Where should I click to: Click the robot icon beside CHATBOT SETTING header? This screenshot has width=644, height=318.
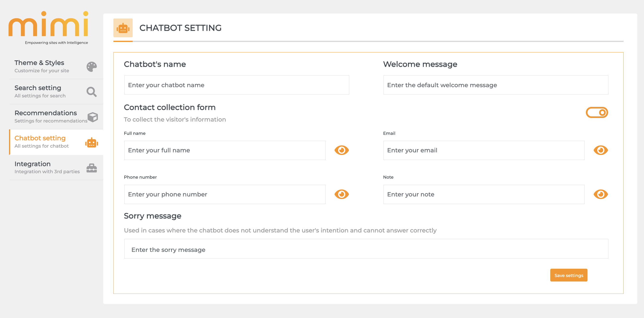123,28
